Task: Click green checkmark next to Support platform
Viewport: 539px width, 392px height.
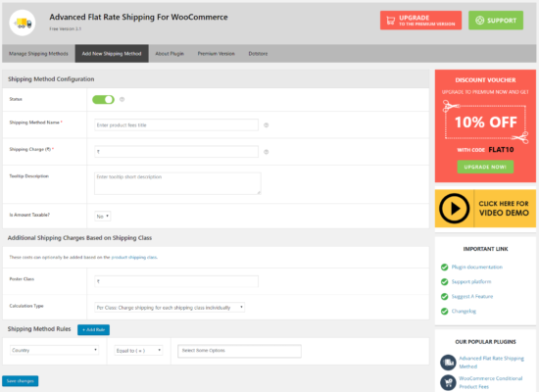Action: (x=445, y=282)
